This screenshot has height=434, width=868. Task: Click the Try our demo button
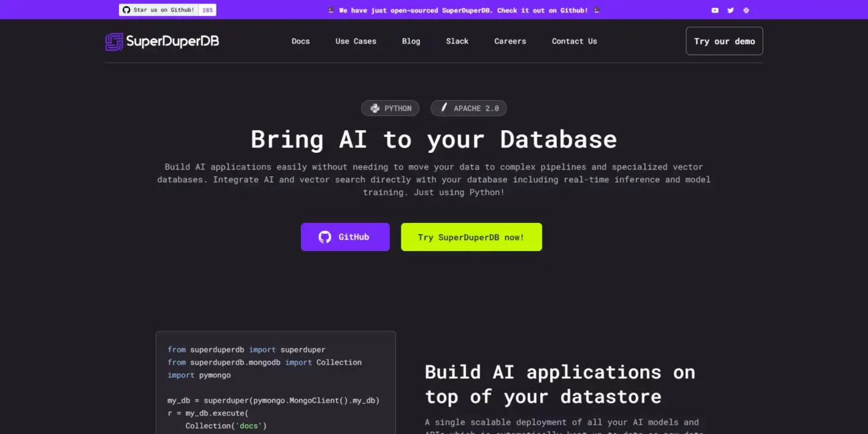(724, 41)
